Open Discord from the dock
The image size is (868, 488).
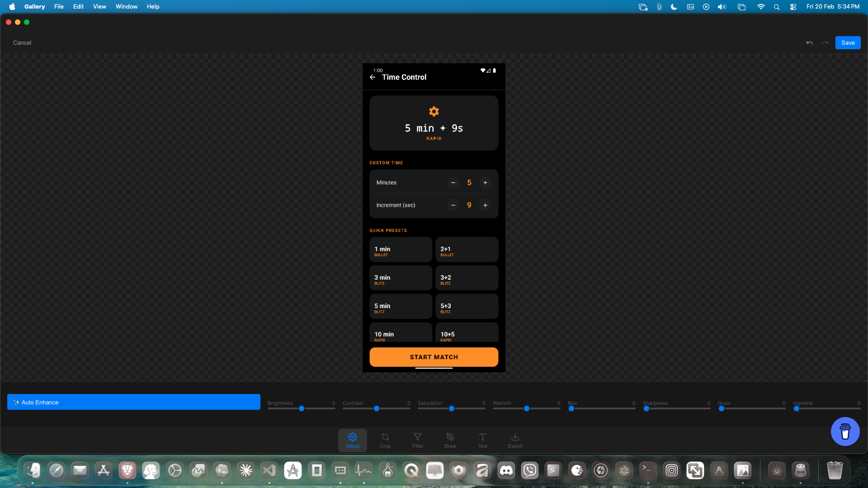pos(506,471)
